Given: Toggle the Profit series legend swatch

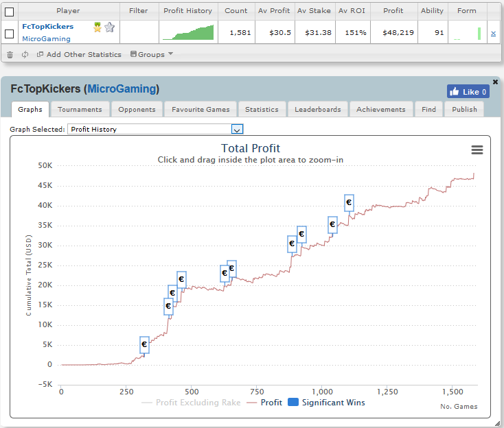Looking at the screenshot, I should (x=252, y=403).
